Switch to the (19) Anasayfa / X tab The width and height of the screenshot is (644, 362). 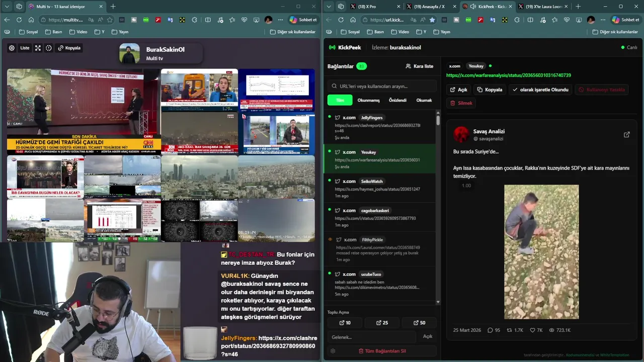[x=429, y=7]
